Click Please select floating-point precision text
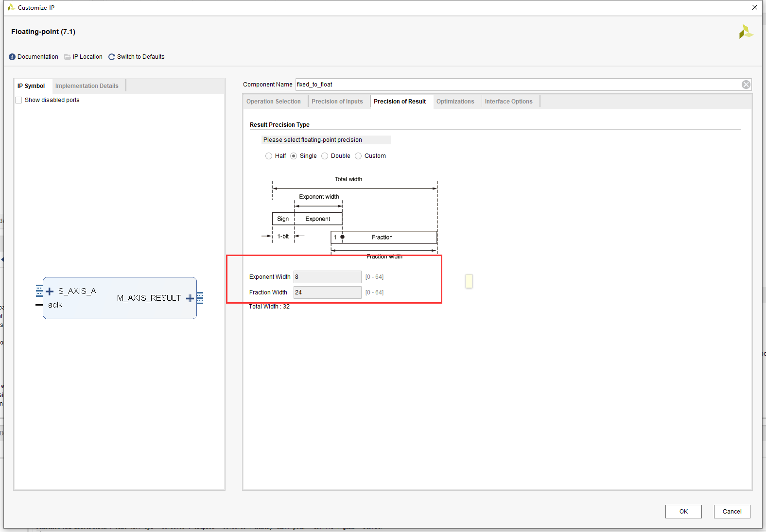Screen dimensions: 766x532 (x=313, y=140)
